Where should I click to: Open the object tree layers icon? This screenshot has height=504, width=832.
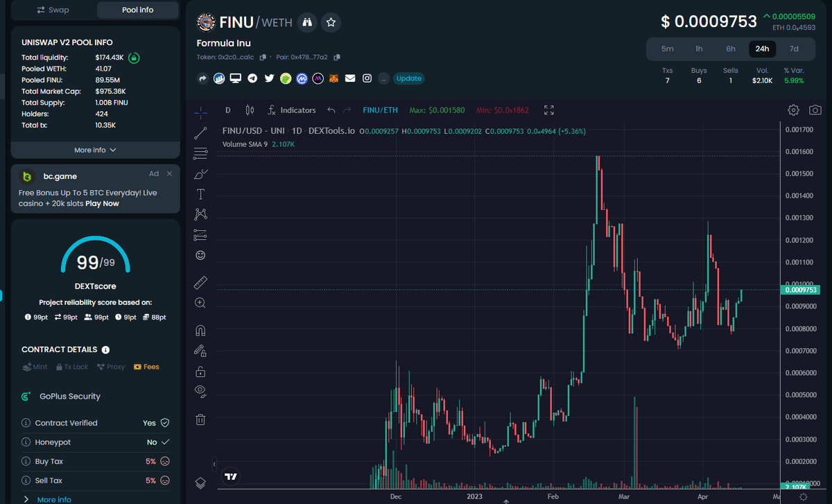[200, 483]
